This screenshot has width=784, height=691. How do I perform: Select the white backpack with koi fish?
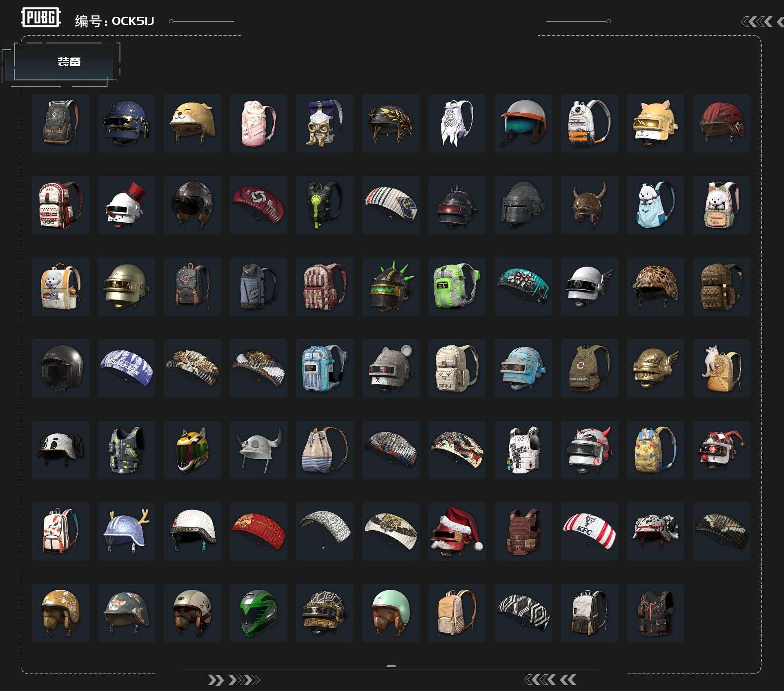pyautogui.click(x=60, y=531)
